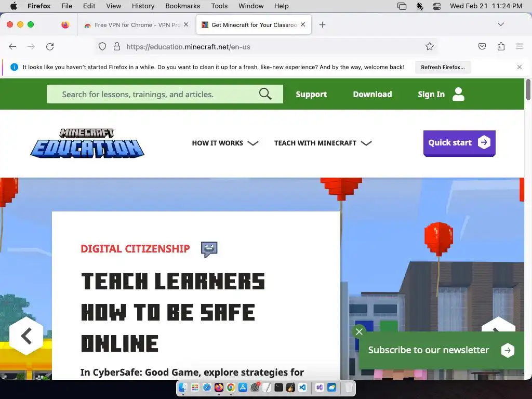Click Refresh Firefox button

[x=443, y=67]
